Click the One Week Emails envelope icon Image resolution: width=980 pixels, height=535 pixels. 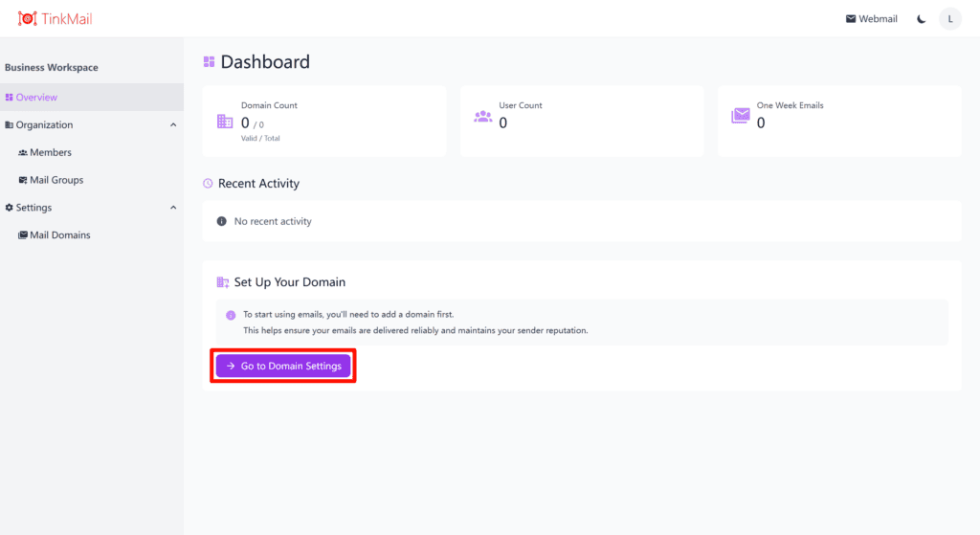pyautogui.click(x=741, y=116)
